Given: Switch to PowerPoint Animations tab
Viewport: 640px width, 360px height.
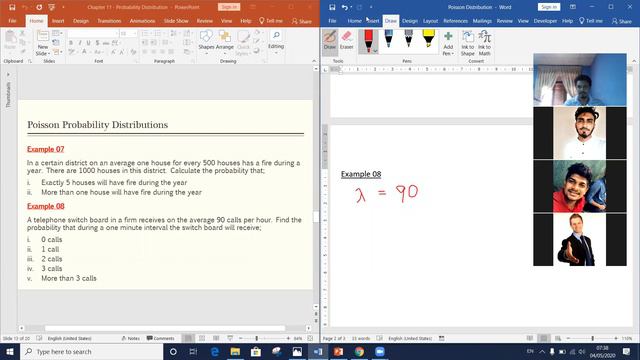Looking at the screenshot, I should pyautogui.click(x=142, y=21).
